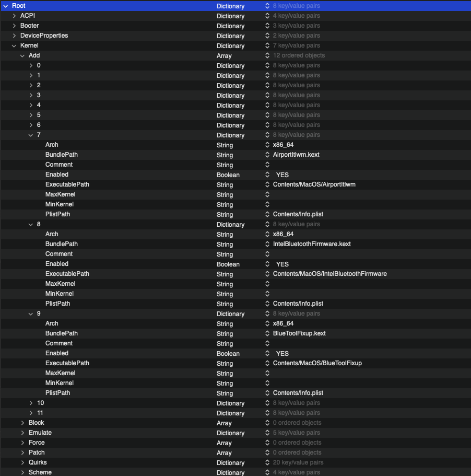Open type stepper next to AirportItlwm.kext value
Viewport: 471px width, 476px height.
coord(267,155)
